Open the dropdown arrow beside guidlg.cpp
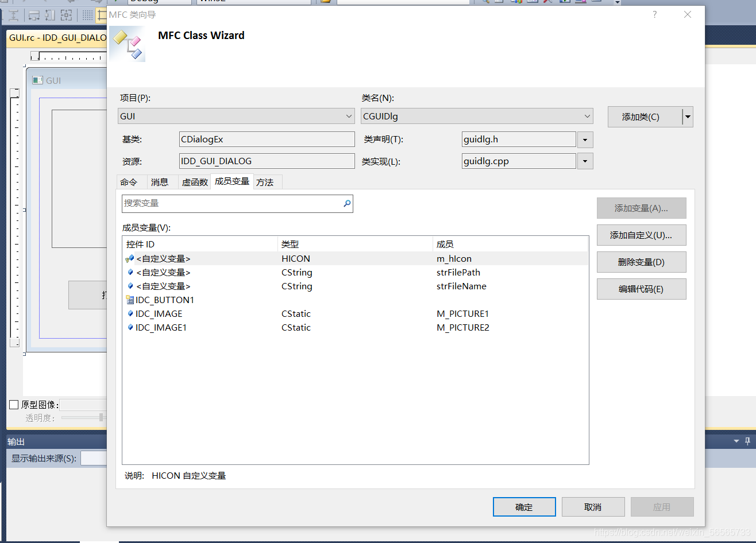Viewport: 756px width, 543px height. click(585, 161)
